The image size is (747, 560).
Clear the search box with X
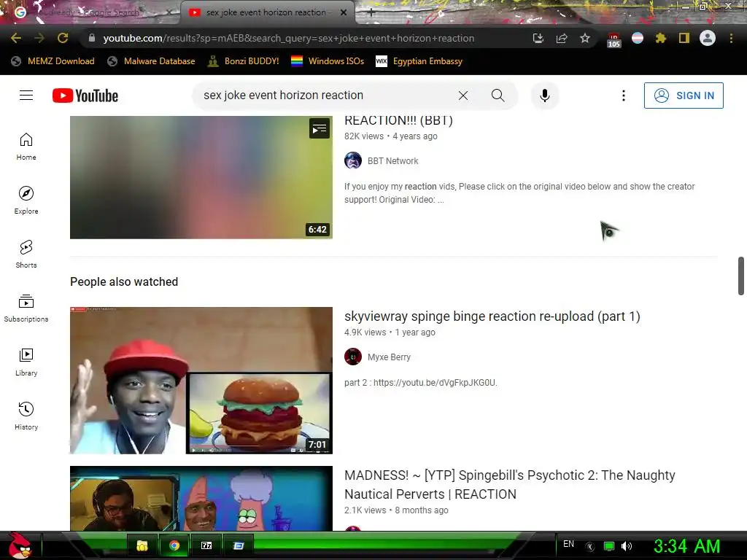463,96
